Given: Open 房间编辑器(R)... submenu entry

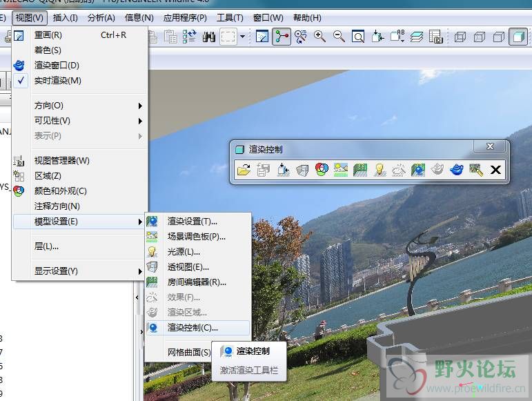Looking at the screenshot, I should click(x=198, y=282).
